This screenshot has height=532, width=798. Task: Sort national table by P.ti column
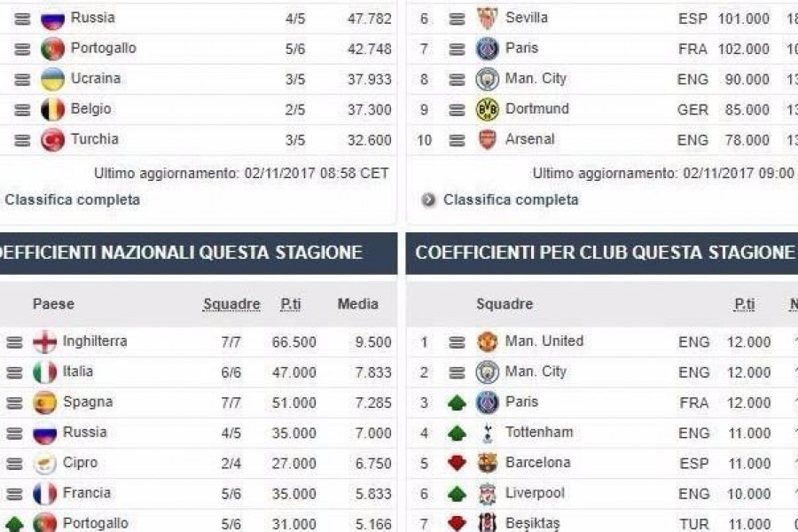(291, 304)
